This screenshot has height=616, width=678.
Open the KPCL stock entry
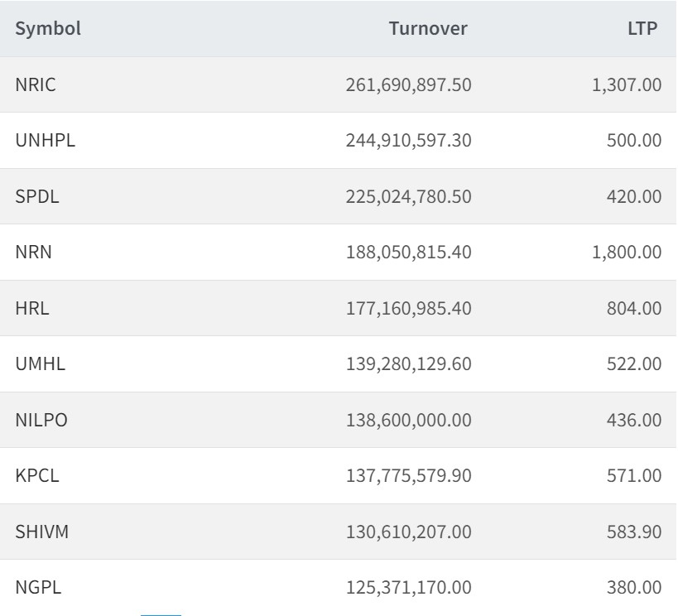[37, 476]
